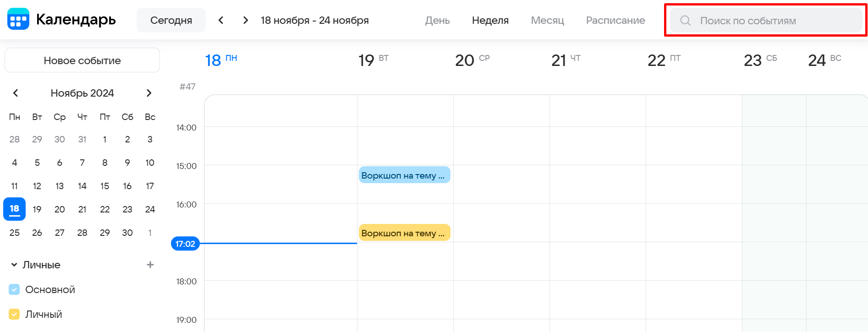The width and height of the screenshot is (868, 332).
Task: Create event with Новое событие button
Action: 82,60
